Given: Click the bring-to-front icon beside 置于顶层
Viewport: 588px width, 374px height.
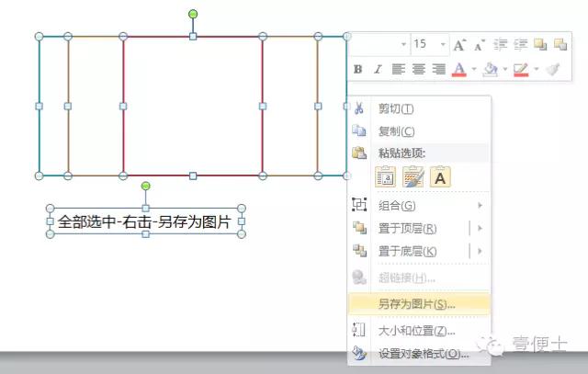Looking at the screenshot, I should click(359, 228).
